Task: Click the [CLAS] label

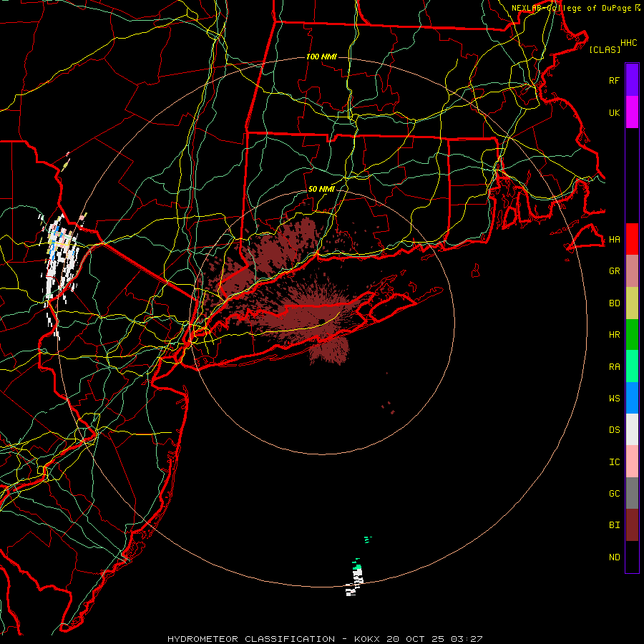Action: [x=605, y=49]
